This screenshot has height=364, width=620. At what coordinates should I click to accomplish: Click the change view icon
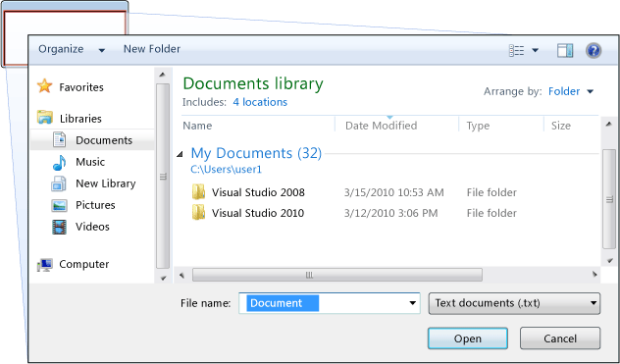[516, 50]
